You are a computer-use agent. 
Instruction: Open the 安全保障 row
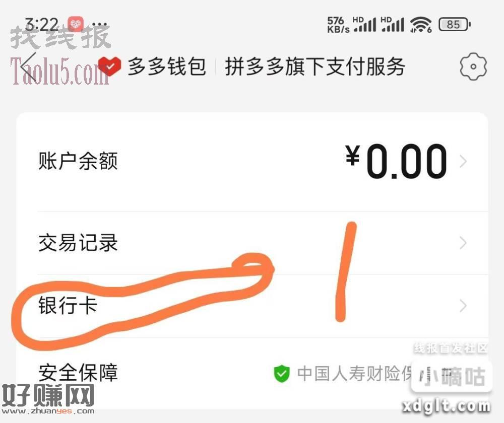coord(253,373)
